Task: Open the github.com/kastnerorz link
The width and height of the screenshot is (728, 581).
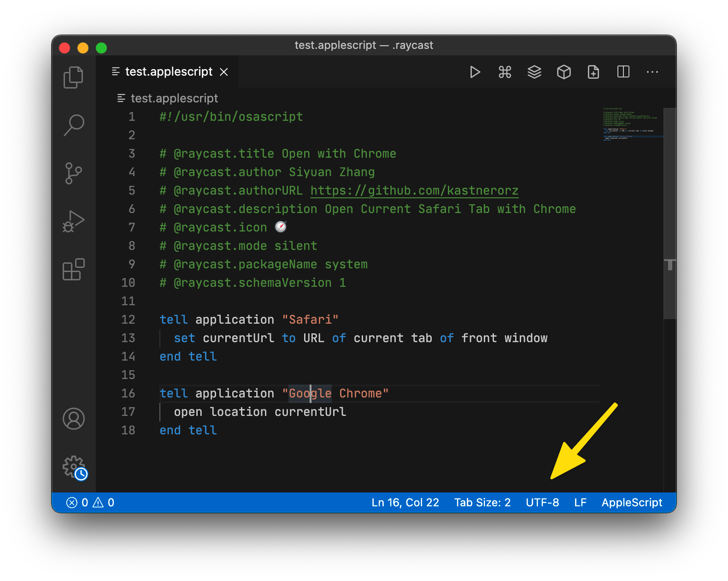Action: click(414, 190)
